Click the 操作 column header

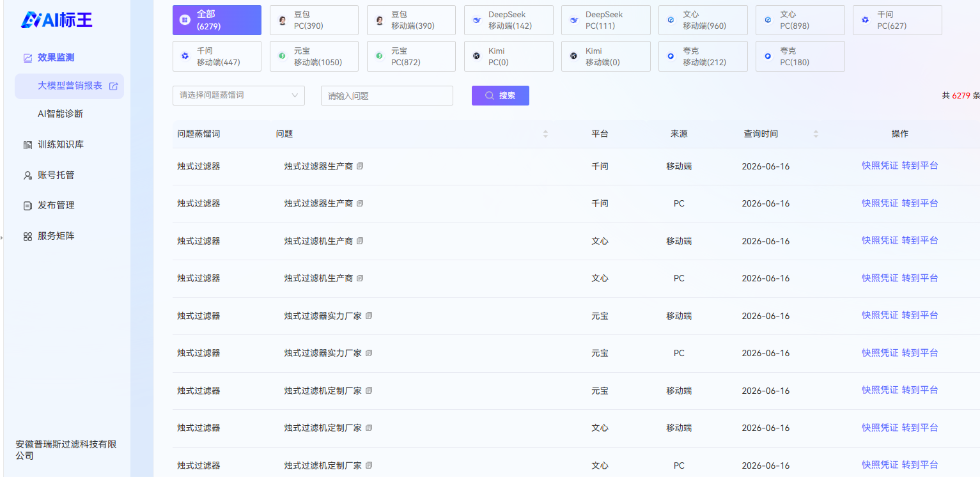pos(900,134)
